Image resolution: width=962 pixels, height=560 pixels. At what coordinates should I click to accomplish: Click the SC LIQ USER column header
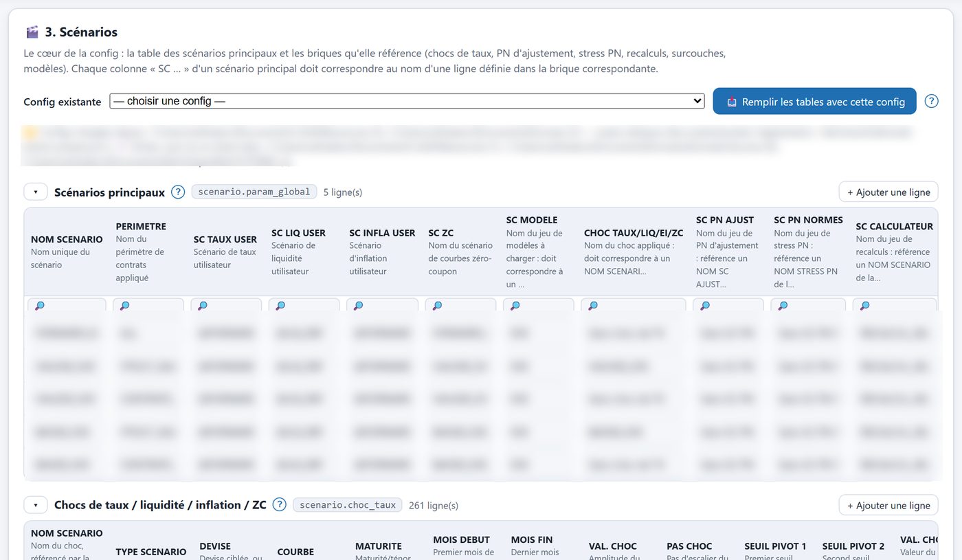tap(298, 233)
